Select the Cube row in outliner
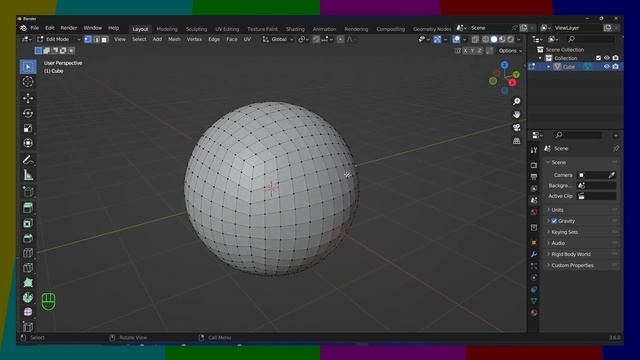The height and width of the screenshot is (360, 640). coord(576,67)
